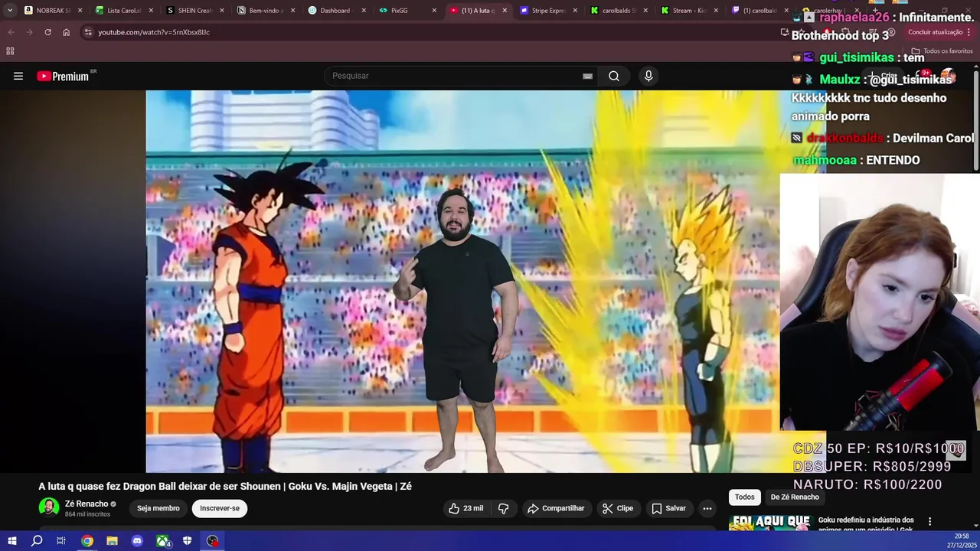Image resolution: width=980 pixels, height=551 pixels.
Task: Switch to Bem-vindo Notion tab
Action: tap(266, 11)
